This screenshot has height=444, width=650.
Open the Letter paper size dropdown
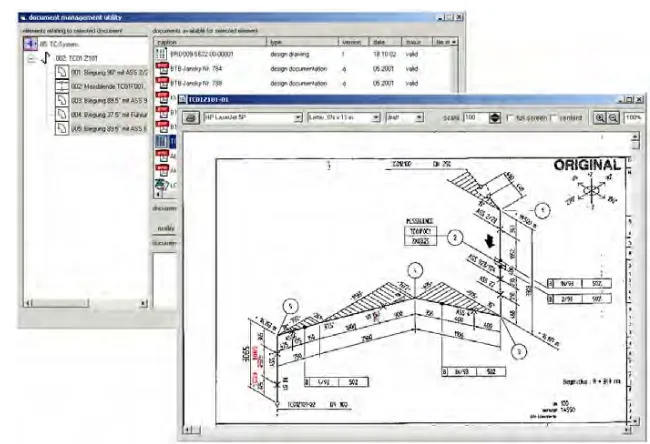coord(376,118)
